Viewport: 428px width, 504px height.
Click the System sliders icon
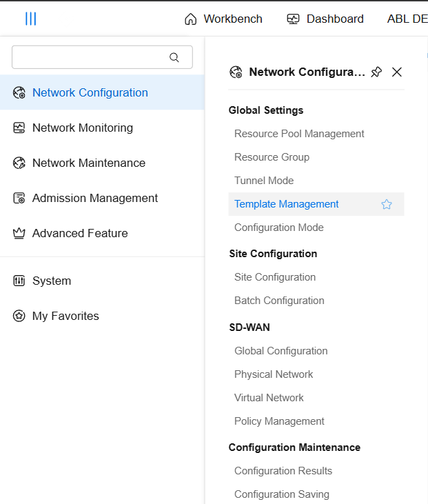tap(19, 281)
